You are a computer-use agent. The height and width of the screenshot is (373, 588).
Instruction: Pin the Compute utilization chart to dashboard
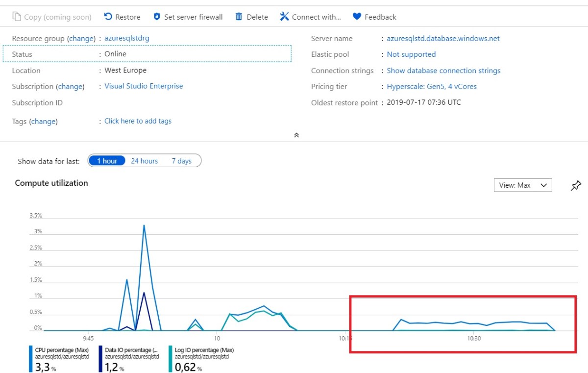pyautogui.click(x=575, y=185)
